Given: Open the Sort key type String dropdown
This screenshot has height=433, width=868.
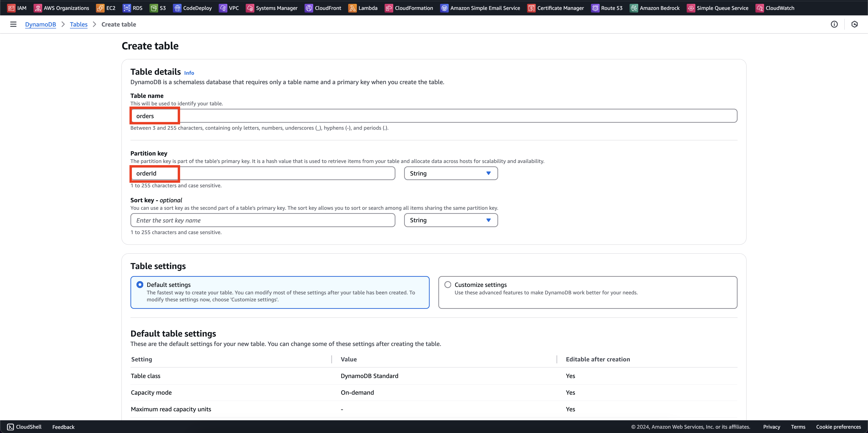Looking at the screenshot, I should (x=451, y=220).
